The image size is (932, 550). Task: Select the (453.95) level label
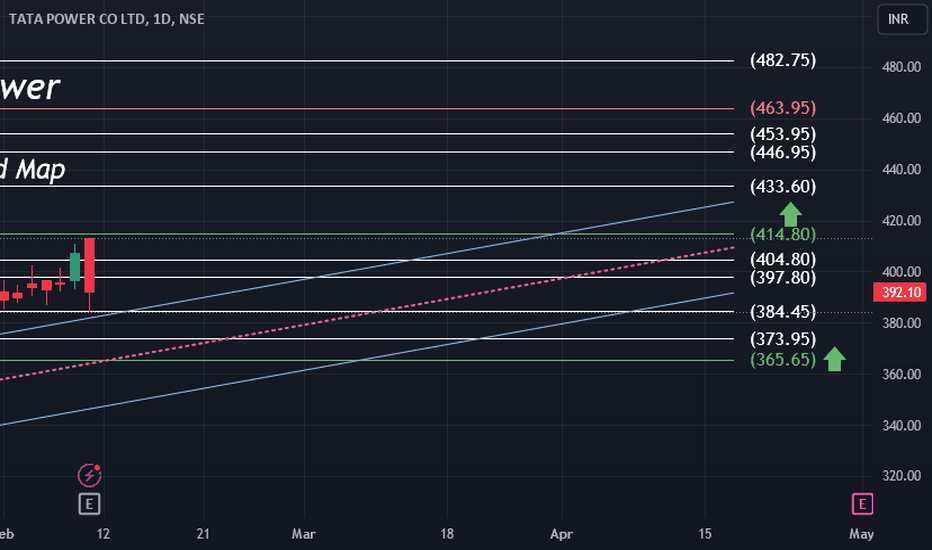[x=783, y=134]
